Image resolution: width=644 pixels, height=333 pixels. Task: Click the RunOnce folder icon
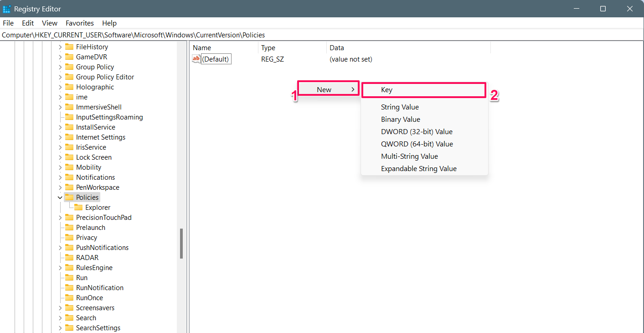tap(69, 297)
